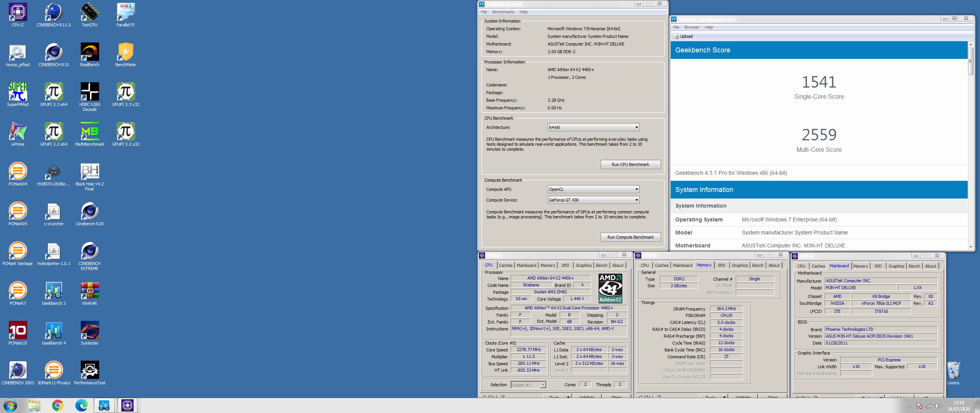
Task: Open HDBC h265 Decode icon
Action: tap(90, 97)
